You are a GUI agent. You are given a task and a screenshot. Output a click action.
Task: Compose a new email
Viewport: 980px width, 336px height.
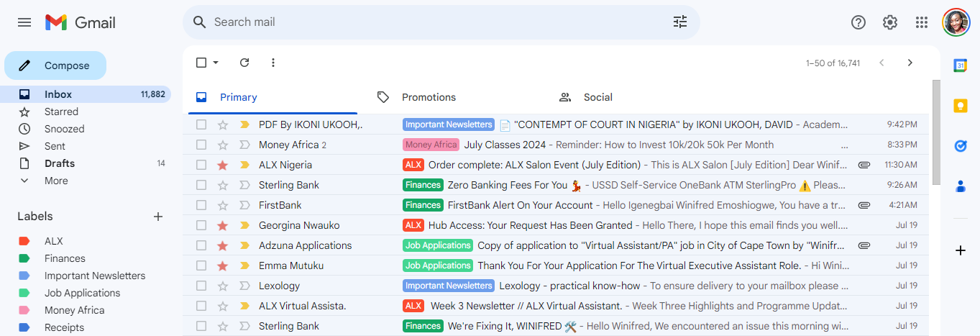(55, 65)
